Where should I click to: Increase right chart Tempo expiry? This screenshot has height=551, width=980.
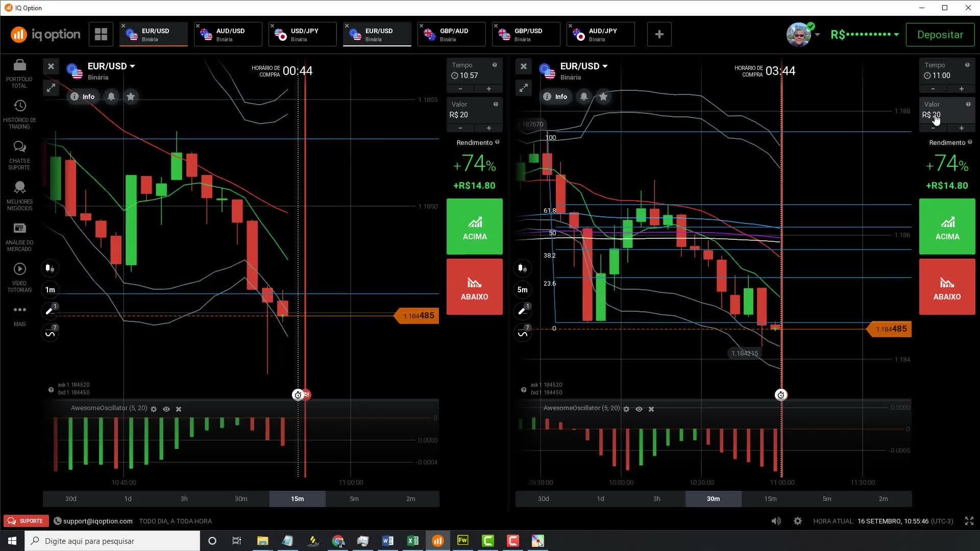click(x=961, y=89)
